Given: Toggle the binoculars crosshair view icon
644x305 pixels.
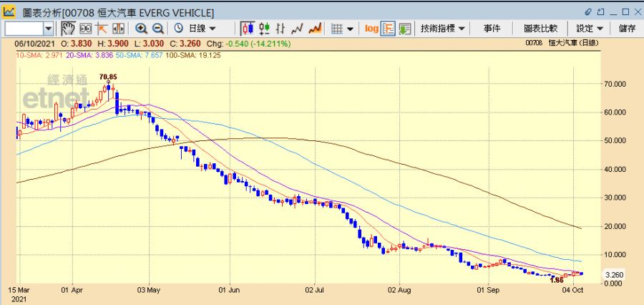Looking at the screenshot, I should tap(84, 28).
